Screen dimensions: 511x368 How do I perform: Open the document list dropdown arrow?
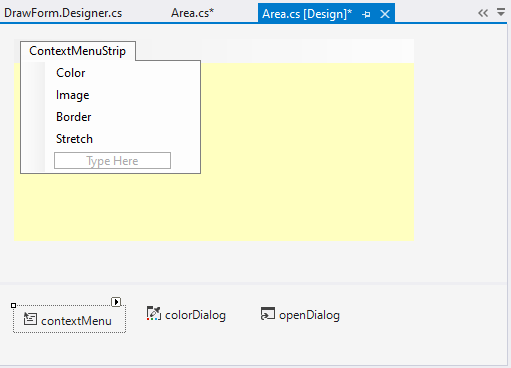[501, 12]
